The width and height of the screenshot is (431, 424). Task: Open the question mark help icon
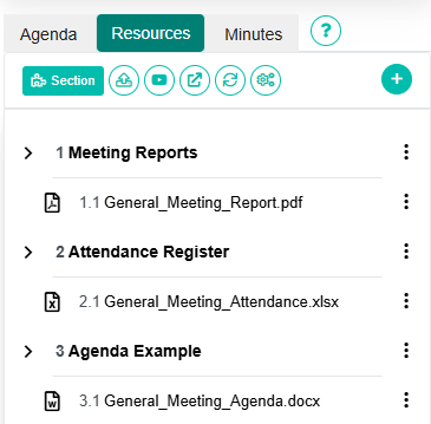(x=326, y=31)
